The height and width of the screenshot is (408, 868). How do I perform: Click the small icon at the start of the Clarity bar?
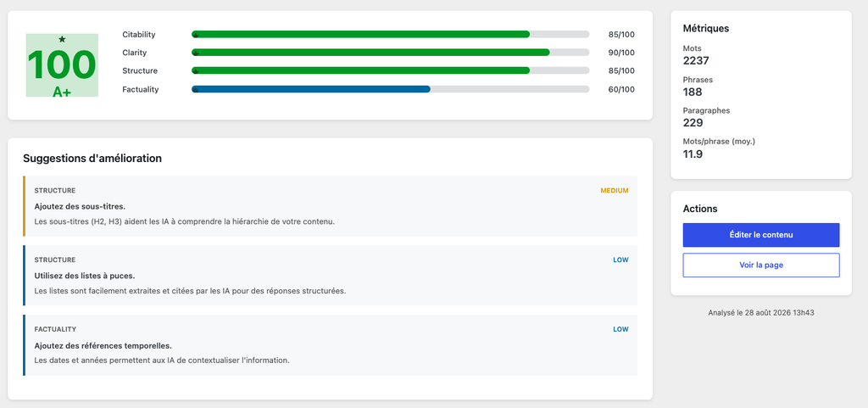pos(196,53)
